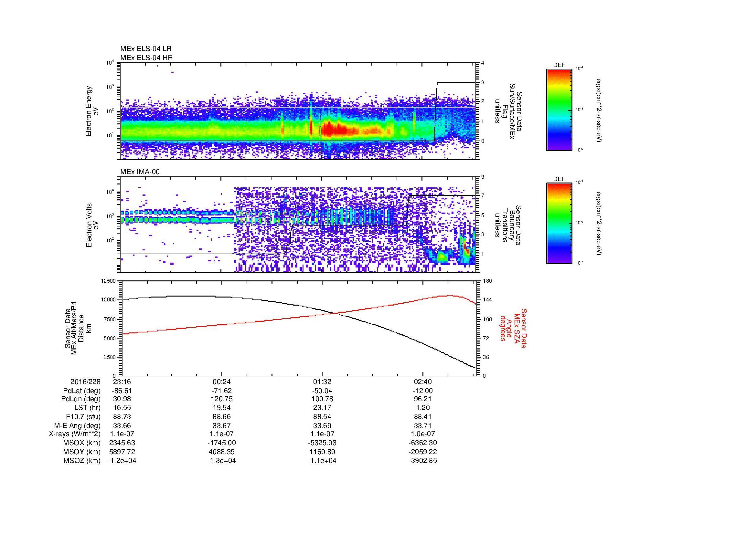Click the 00:24 time tick label

tap(222, 382)
